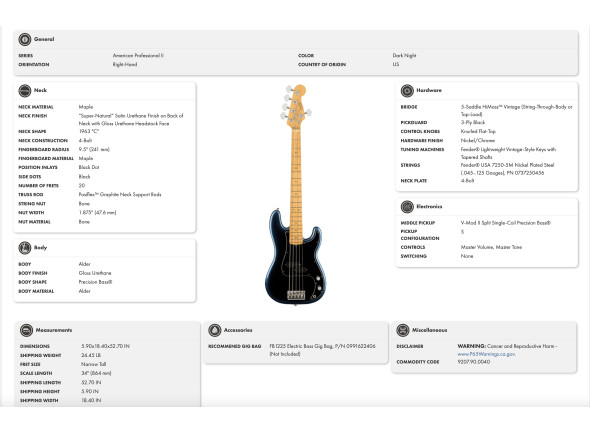Click the commodity code value 9207.90.0040
The height and width of the screenshot is (434, 590).
[x=474, y=362]
